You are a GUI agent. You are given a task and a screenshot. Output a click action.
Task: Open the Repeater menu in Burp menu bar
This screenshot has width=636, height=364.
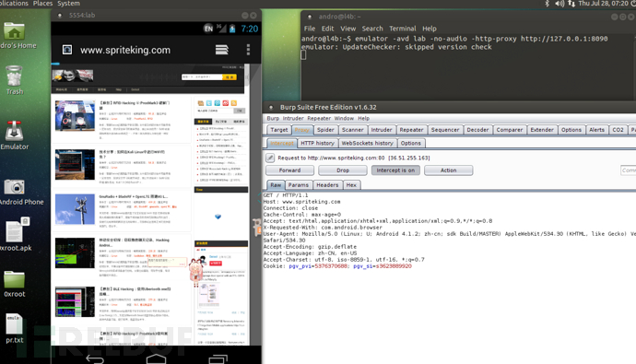coord(319,118)
